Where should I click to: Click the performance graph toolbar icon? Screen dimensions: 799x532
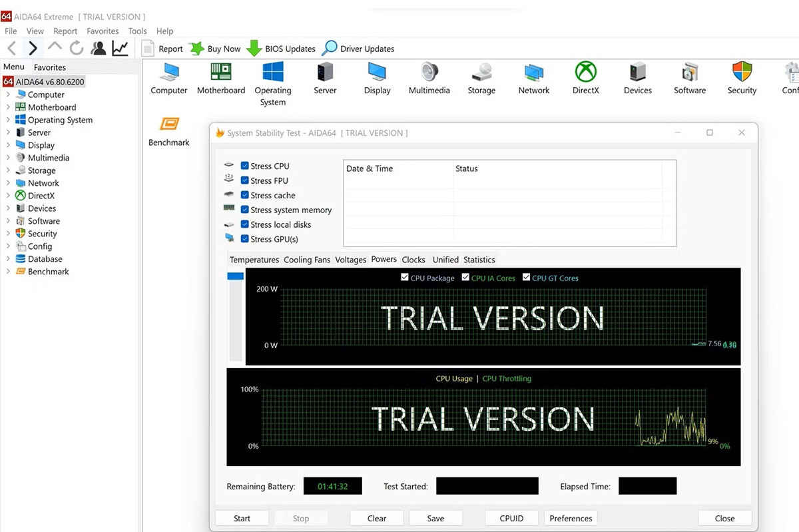click(x=120, y=48)
